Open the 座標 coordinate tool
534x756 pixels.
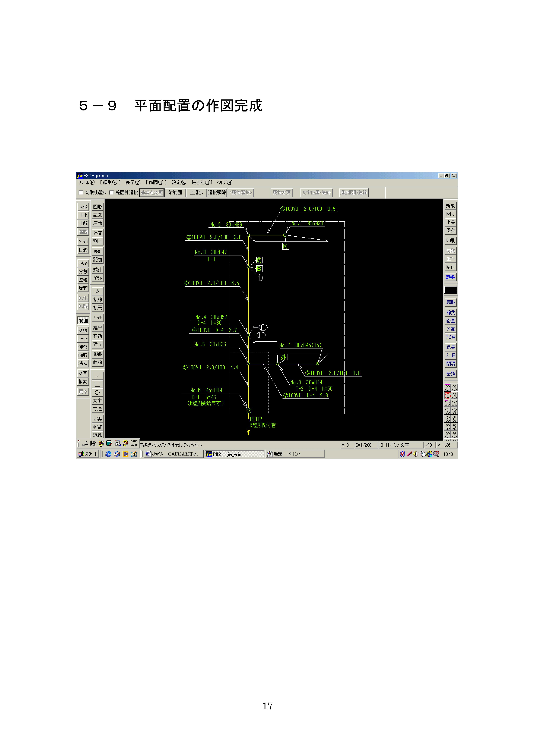pos(97,223)
